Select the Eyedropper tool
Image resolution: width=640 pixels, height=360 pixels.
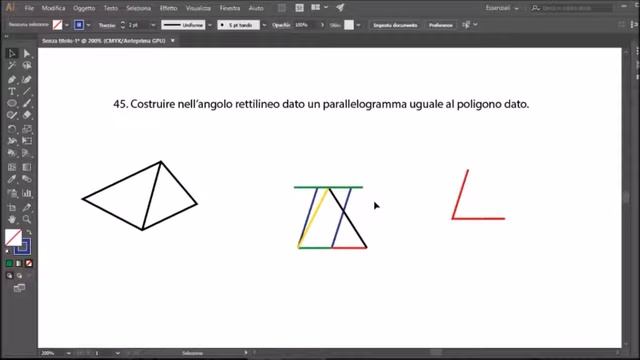(12, 179)
